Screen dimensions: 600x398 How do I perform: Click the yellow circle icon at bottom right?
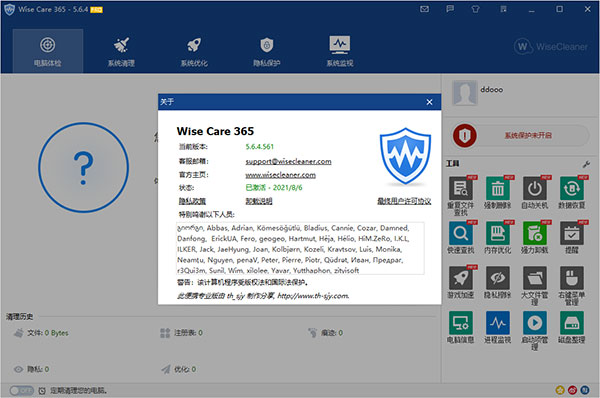tap(560, 390)
